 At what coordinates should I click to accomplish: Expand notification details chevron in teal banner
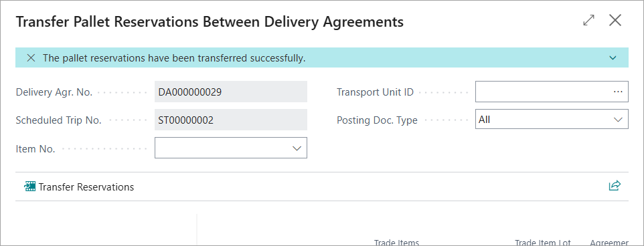tap(613, 57)
